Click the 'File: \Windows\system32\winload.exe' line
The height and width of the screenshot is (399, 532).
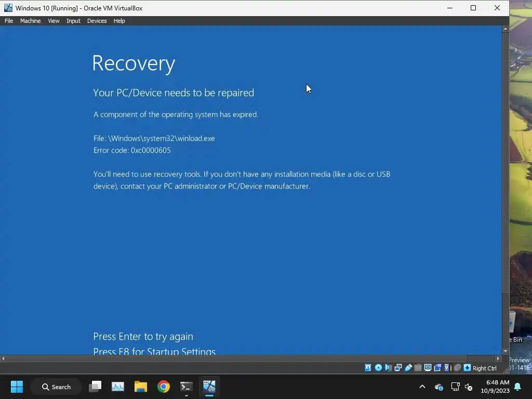click(154, 138)
